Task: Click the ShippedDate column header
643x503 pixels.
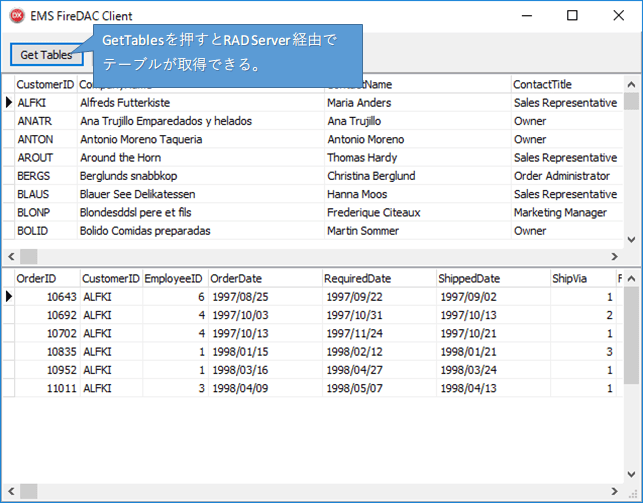Action: click(x=493, y=279)
